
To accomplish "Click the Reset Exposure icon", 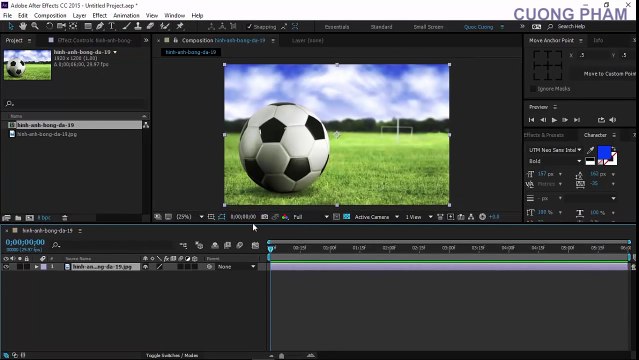I will click(x=483, y=216).
